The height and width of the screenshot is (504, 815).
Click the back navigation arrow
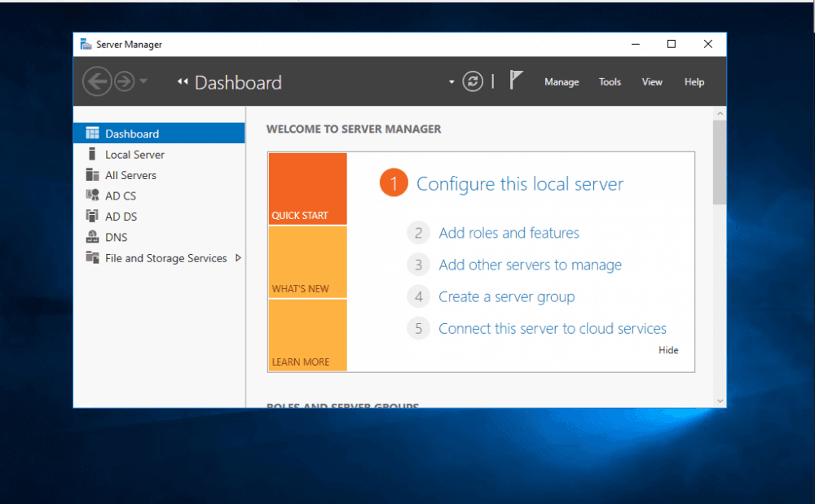97,81
